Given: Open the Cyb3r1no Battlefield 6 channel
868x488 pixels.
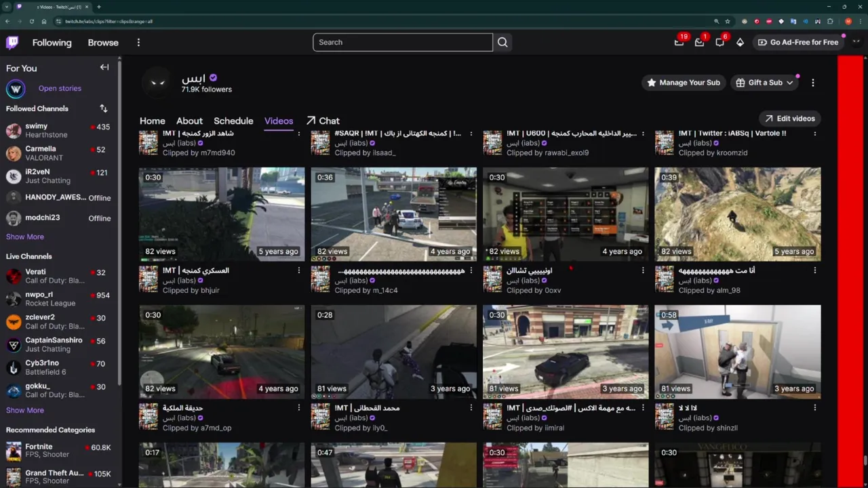Looking at the screenshot, I should tap(58, 367).
